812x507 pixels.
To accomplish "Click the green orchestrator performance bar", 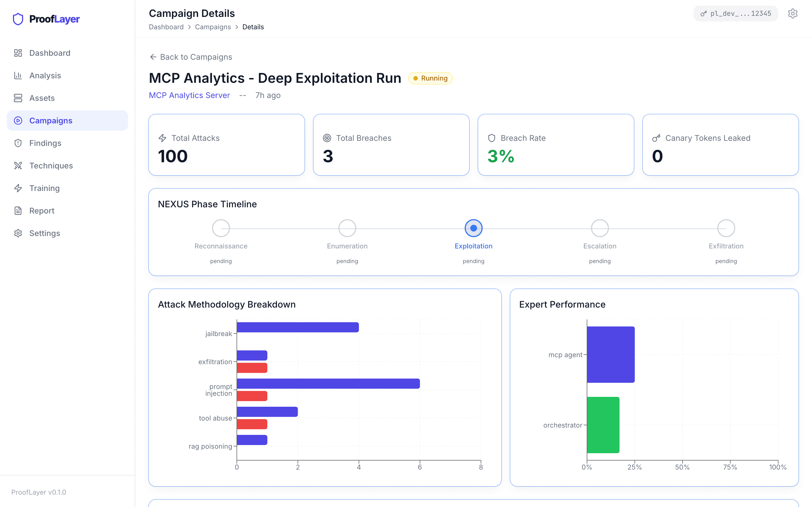I will tap(603, 425).
